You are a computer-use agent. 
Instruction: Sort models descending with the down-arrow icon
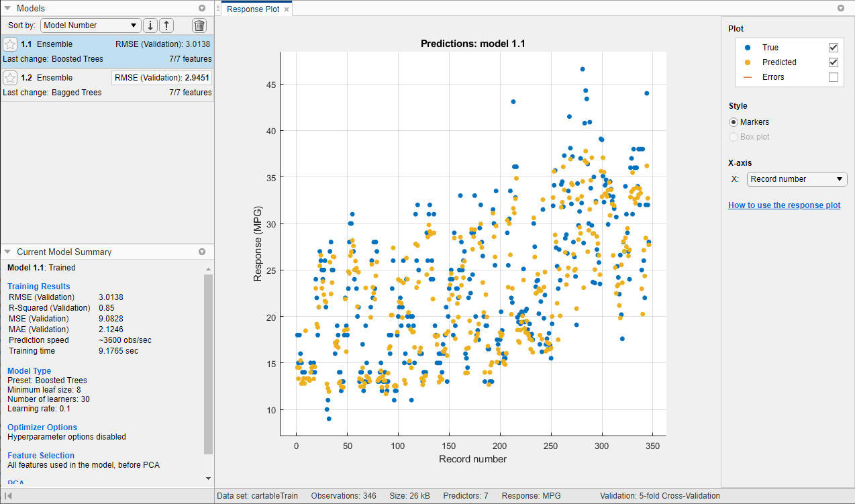point(149,25)
